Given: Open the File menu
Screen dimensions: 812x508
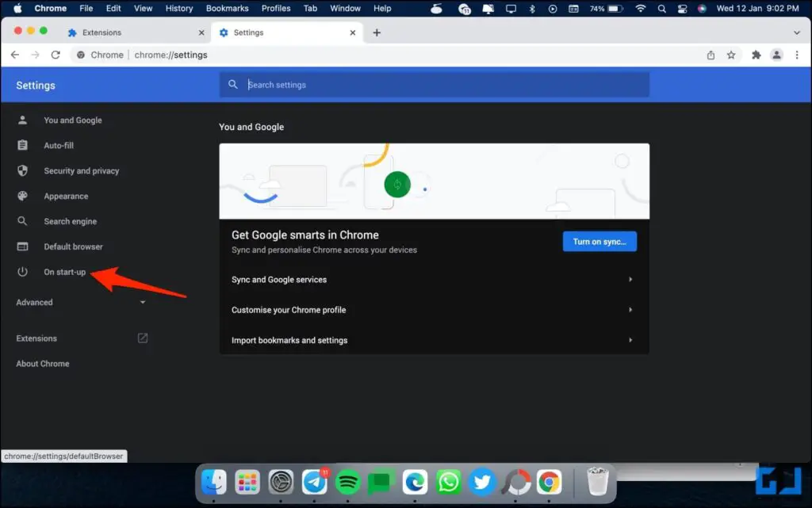Looking at the screenshot, I should pos(86,8).
